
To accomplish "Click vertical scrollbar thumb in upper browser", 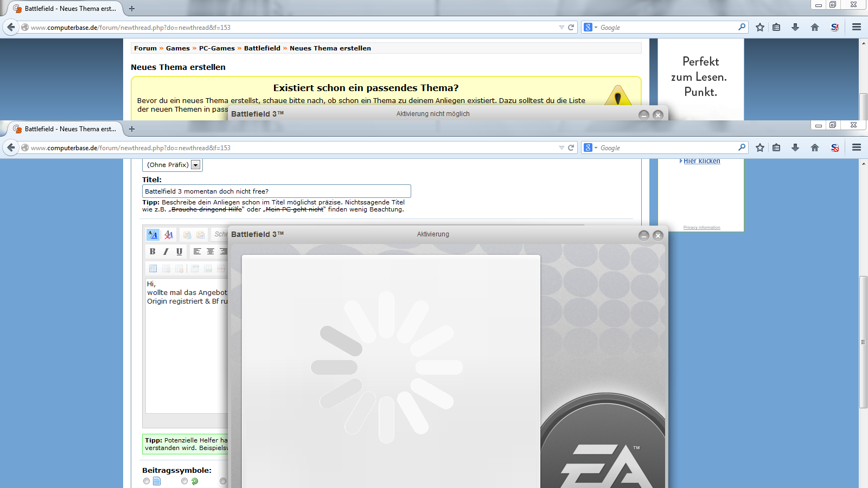I will pos(863,107).
